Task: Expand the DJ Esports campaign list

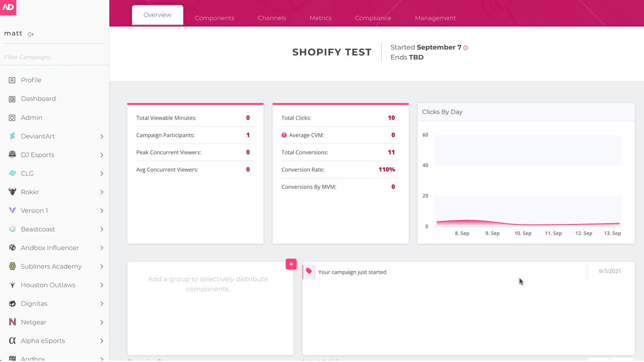Action: (102, 154)
